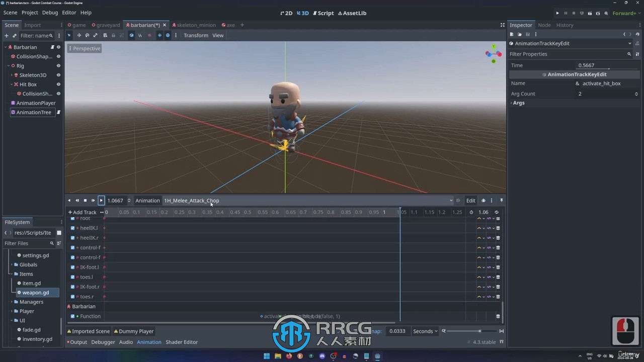Open the online documentation icon in Inspector
Image resolution: width=644 pixels, height=362 pixels.
(x=637, y=43)
